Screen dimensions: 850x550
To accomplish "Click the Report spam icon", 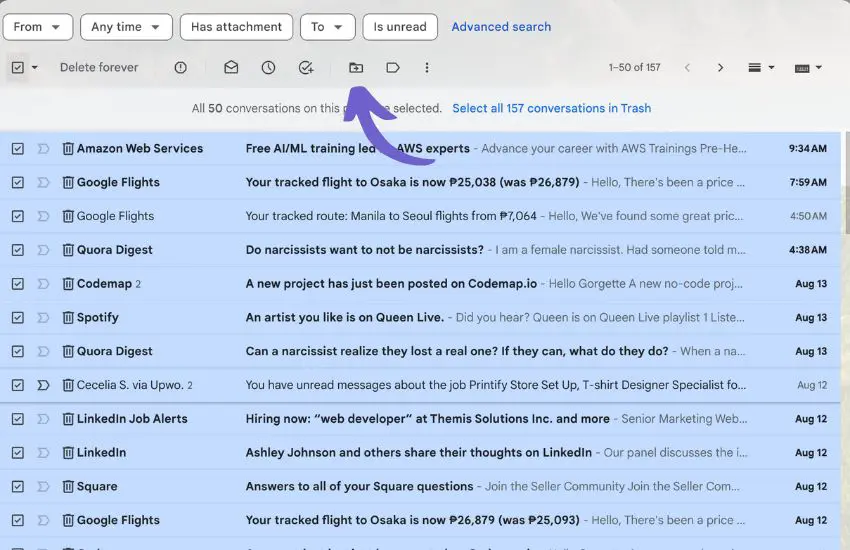I will coord(181,67).
